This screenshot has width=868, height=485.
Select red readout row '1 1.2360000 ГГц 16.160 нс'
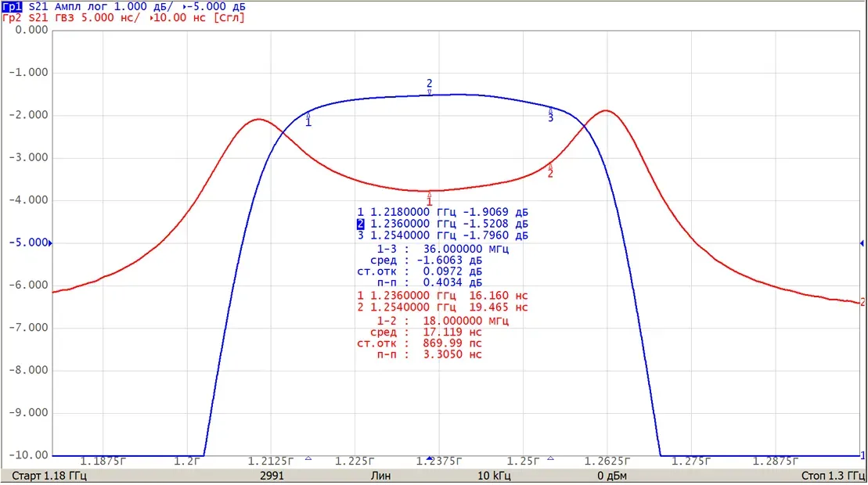442,296
